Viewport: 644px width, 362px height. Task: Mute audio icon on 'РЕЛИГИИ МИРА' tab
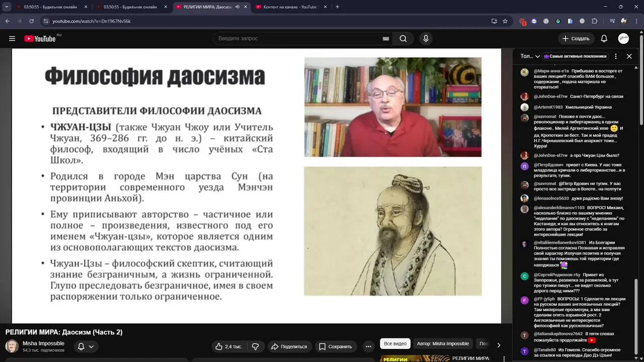[237, 7]
